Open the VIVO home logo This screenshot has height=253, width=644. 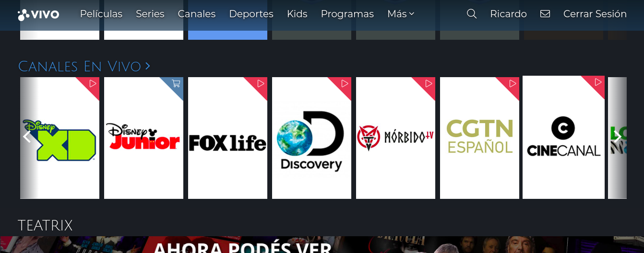[x=38, y=15]
